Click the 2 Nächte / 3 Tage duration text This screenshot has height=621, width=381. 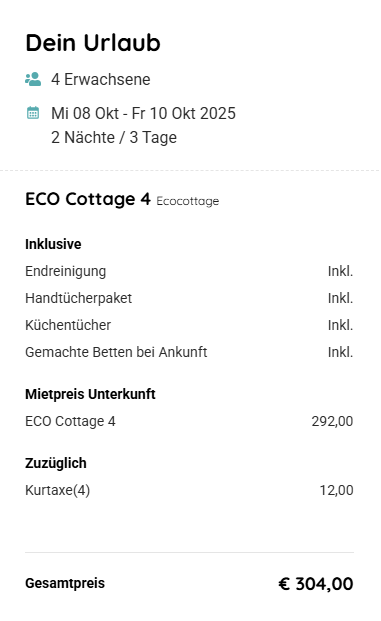coord(114,137)
